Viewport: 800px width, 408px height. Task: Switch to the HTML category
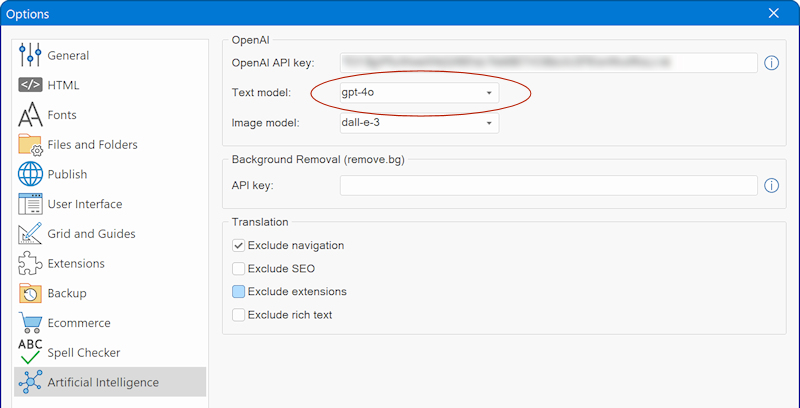(110, 85)
